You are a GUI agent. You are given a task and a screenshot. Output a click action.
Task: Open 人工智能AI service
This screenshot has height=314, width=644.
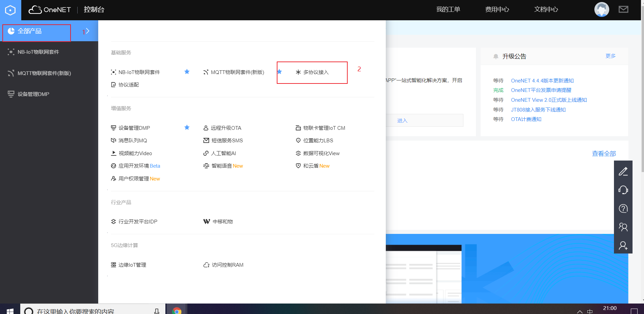(x=223, y=153)
